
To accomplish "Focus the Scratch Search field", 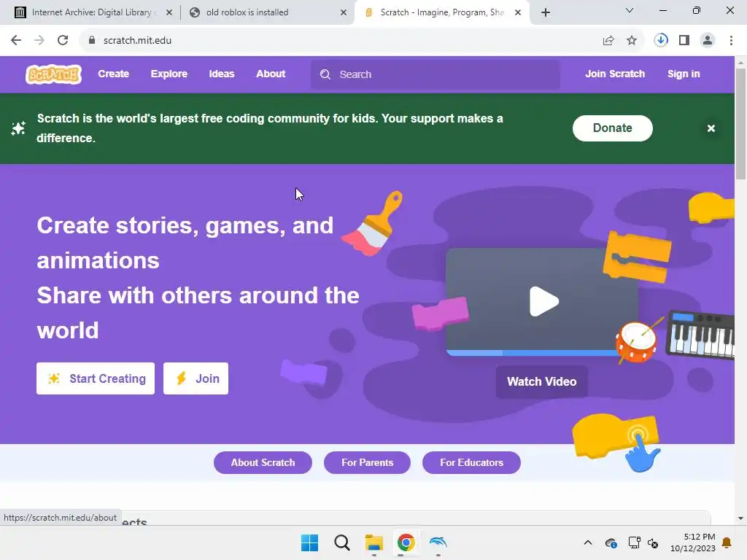I will 436,74.
